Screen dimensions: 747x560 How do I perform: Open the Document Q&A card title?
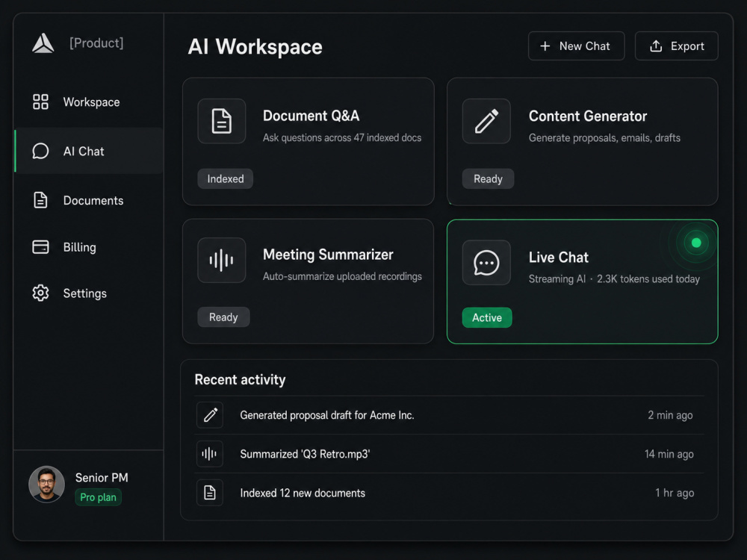pyautogui.click(x=311, y=116)
